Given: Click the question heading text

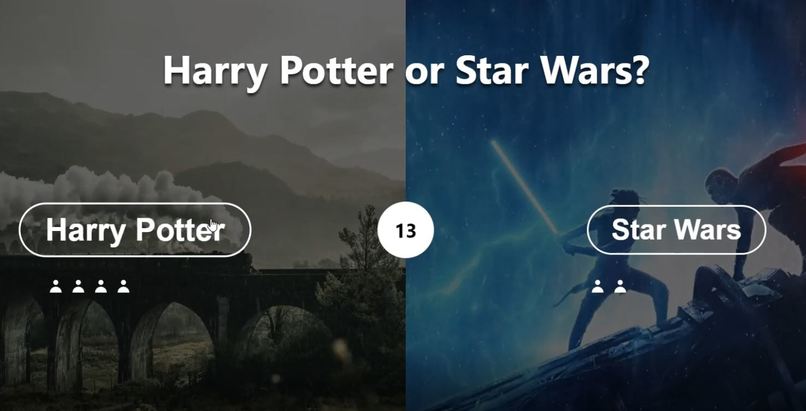Looking at the screenshot, I should 405,70.
